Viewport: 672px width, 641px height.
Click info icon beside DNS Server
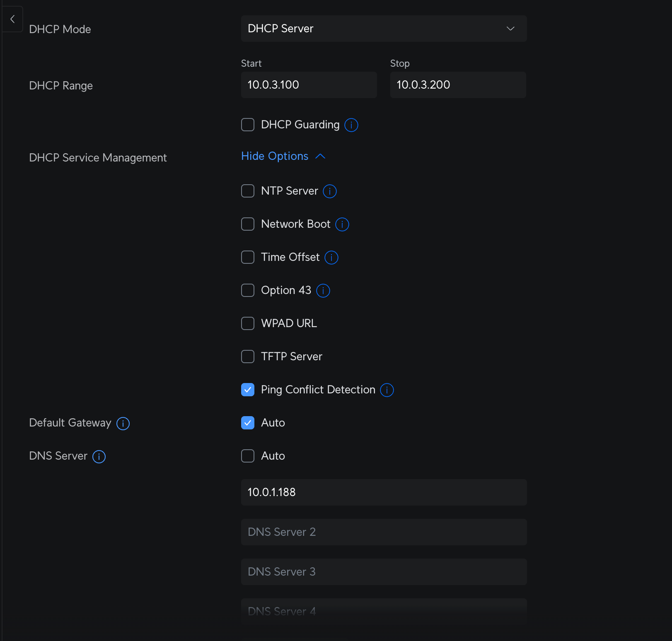(99, 456)
